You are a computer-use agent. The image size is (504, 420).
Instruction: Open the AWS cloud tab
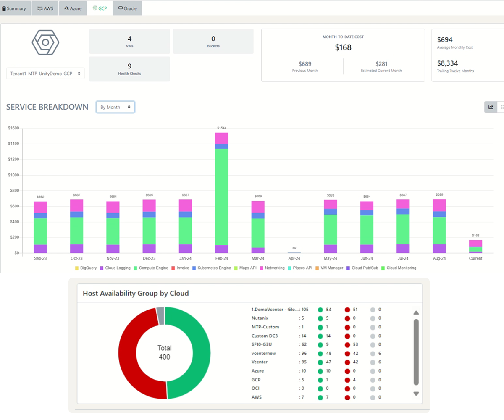pyautogui.click(x=45, y=8)
